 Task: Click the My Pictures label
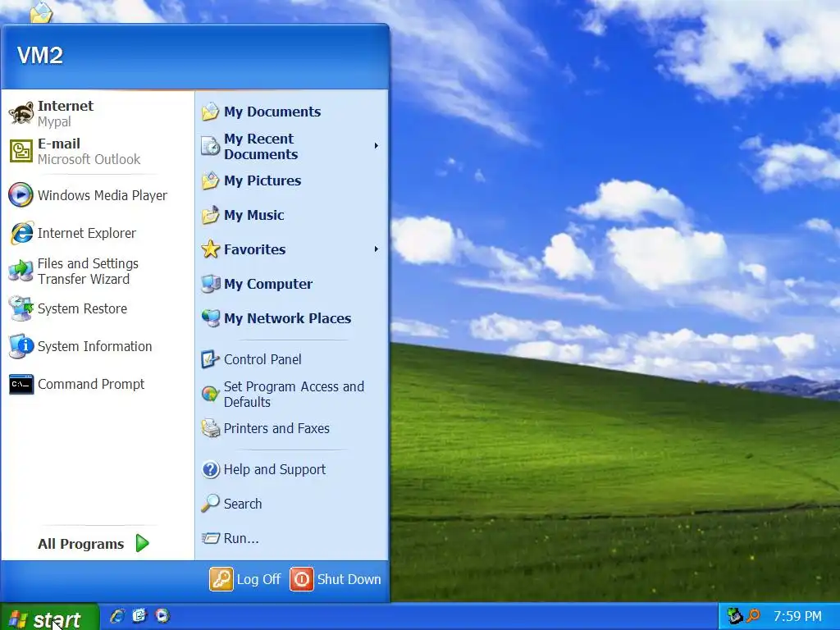[x=262, y=180]
